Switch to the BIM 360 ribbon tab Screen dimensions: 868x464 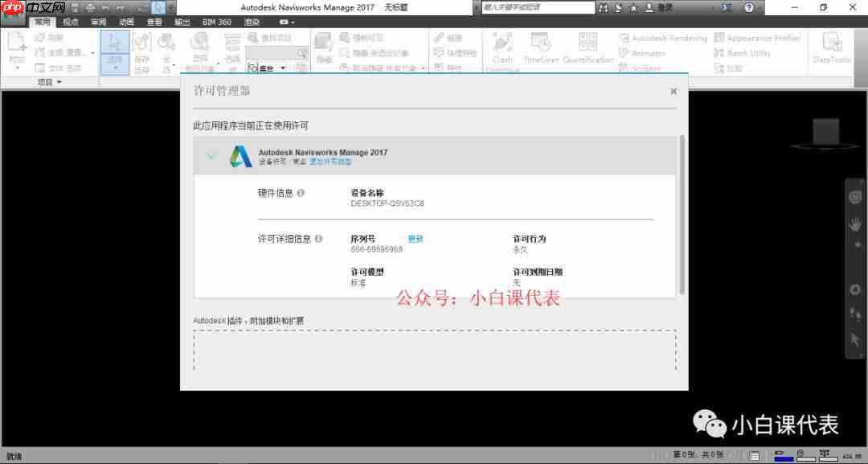click(216, 22)
